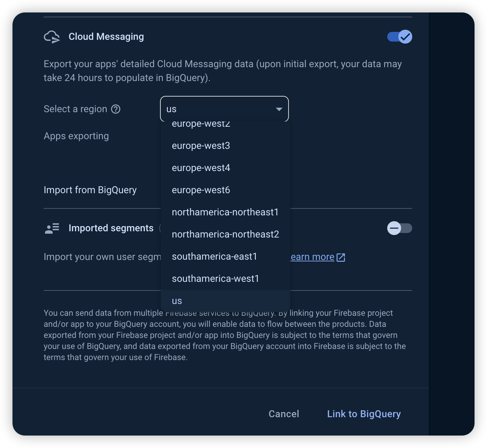Click the Imported segments person-list icon
487x448 pixels.
pyautogui.click(x=52, y=228)
